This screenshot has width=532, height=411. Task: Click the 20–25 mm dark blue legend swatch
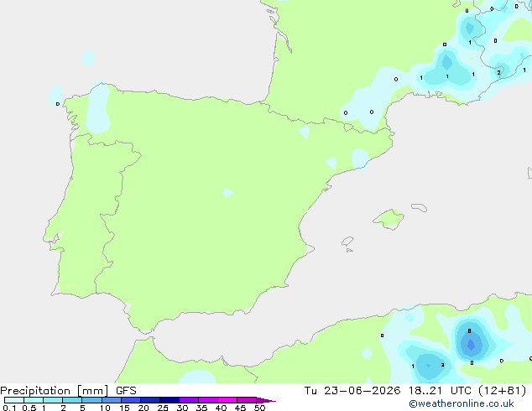(150, 400)
